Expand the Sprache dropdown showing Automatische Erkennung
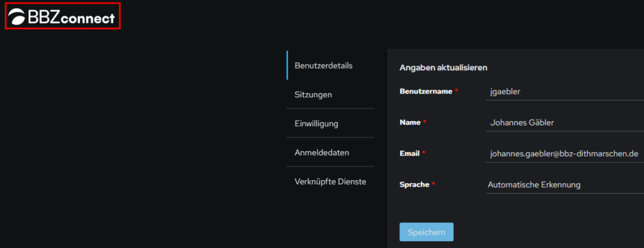 pyautogui.click(x=565, y=185)
